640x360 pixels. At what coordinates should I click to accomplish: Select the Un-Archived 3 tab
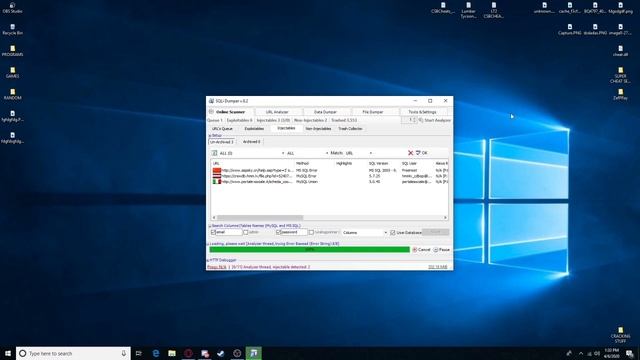tap(222, 142)
